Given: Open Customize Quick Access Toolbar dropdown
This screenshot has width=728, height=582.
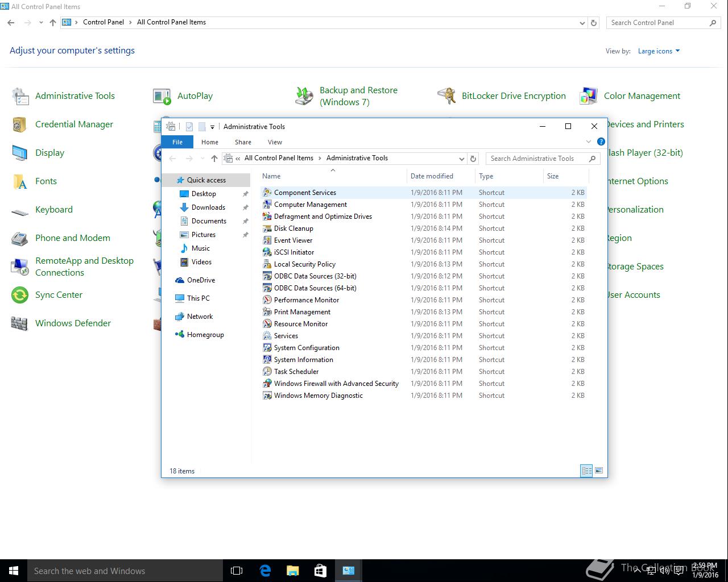Looking at the screenshot, I should (212, 127).
